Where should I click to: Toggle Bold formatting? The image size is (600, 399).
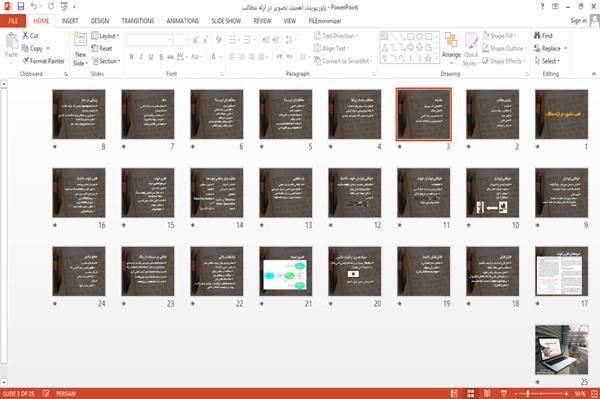(x=132, y=57)
